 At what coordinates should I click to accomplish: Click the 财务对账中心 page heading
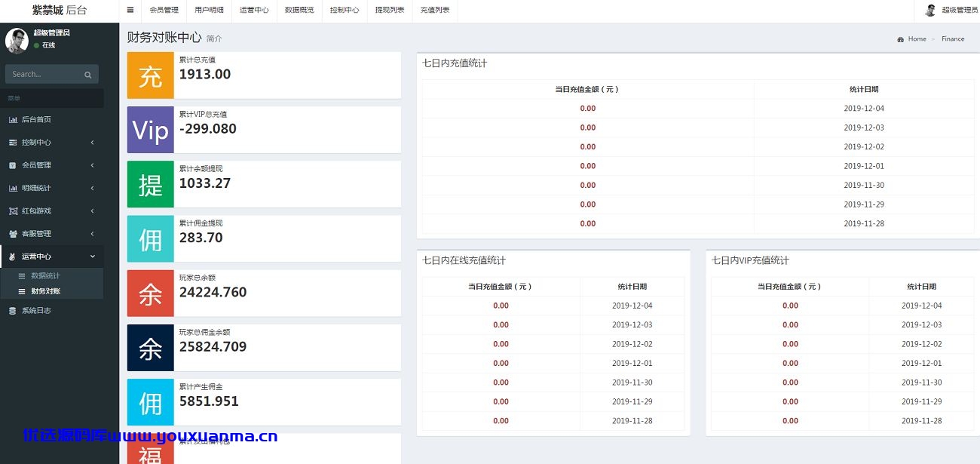(164, 37)
